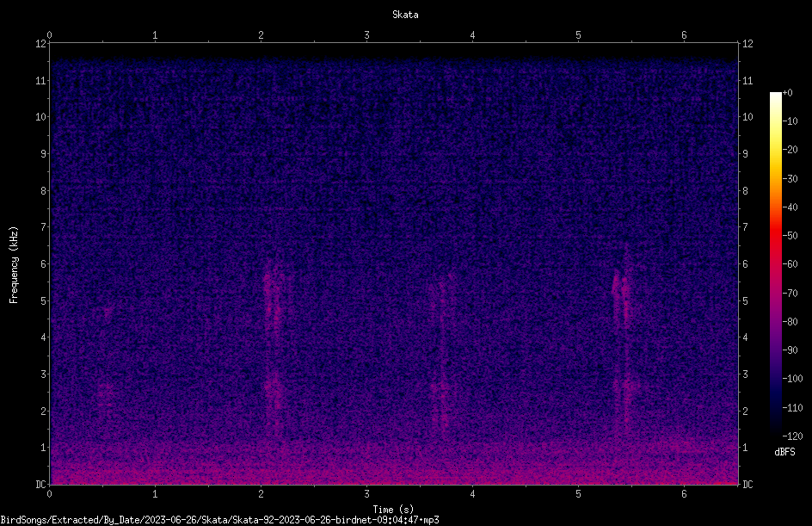812x526 pixels.
Task: Click the faint call near 0.5 seconds, 4.7 kHz
Action: (108, 313)
